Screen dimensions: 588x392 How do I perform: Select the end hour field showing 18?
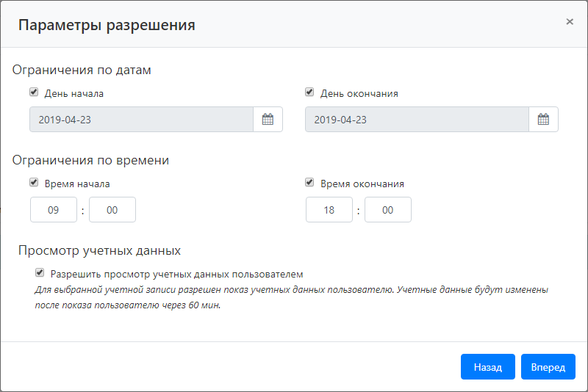(329, 210)
